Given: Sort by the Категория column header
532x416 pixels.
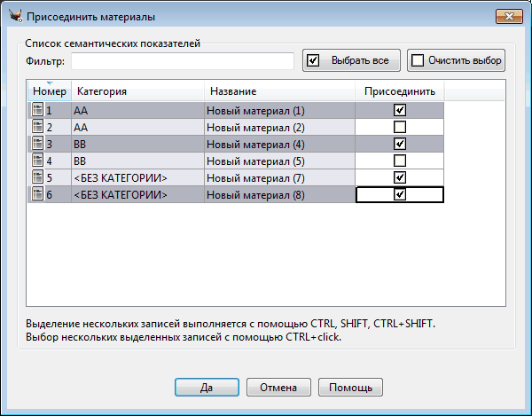Looking at the screenshot, I should (137, 91).
